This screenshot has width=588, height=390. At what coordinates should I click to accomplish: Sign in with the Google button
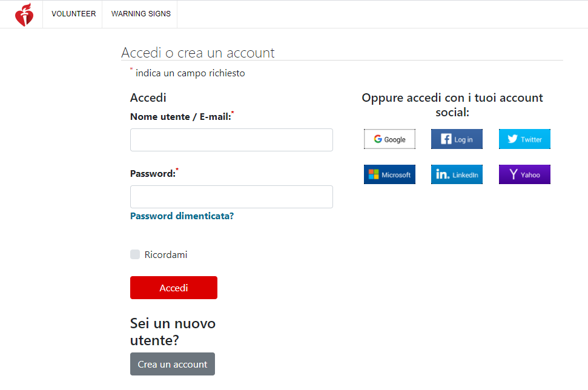389,139
